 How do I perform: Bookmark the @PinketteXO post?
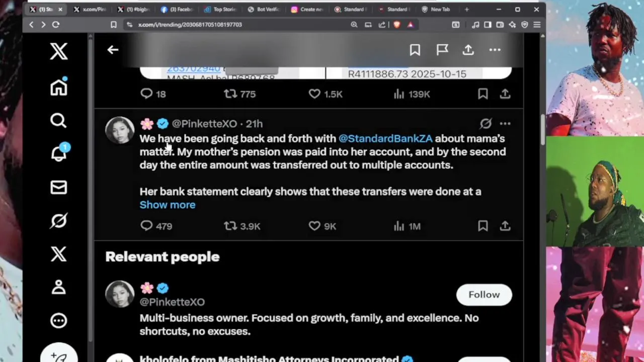pos(482,226)
